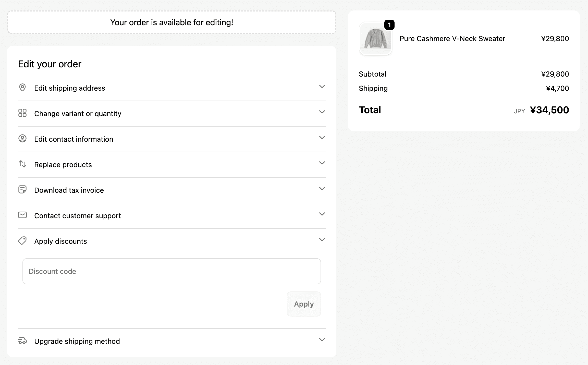Image resolution: width=588 pixels, height=365 pixels.
Task: Click the delivery truck icon for shipping upgrade
Action: pos(22,341)
